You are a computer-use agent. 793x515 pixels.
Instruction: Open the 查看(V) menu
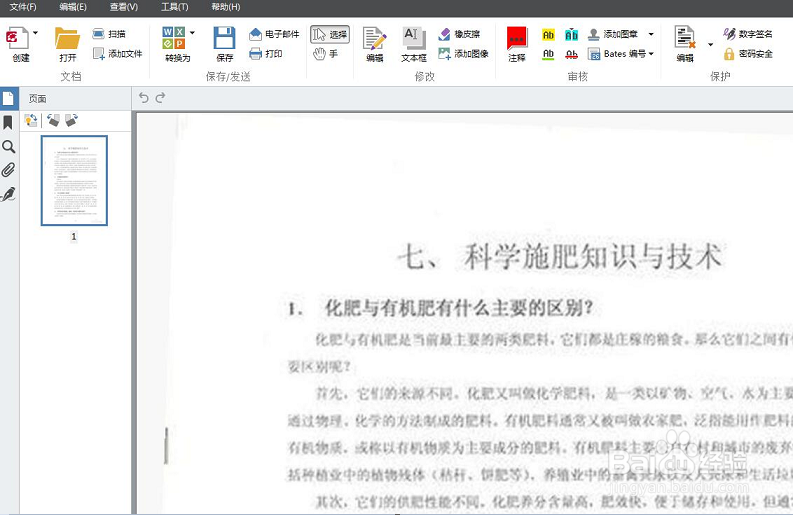[x=124, y=7]
